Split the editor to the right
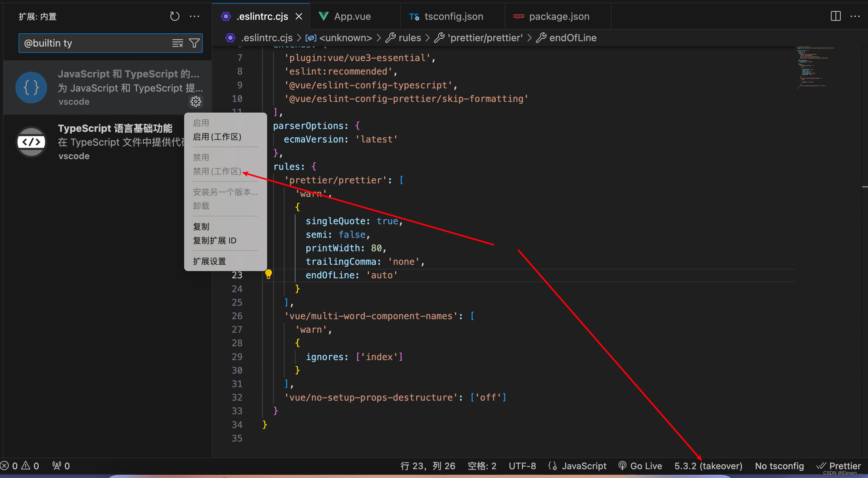Viewport: 868px width, 478px height. pos(836,16)
